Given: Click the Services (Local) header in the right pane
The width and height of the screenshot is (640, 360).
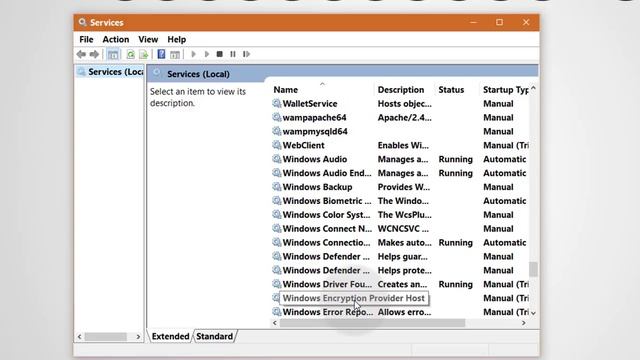Looking at the screenshot, I should [x=198, y=74].
